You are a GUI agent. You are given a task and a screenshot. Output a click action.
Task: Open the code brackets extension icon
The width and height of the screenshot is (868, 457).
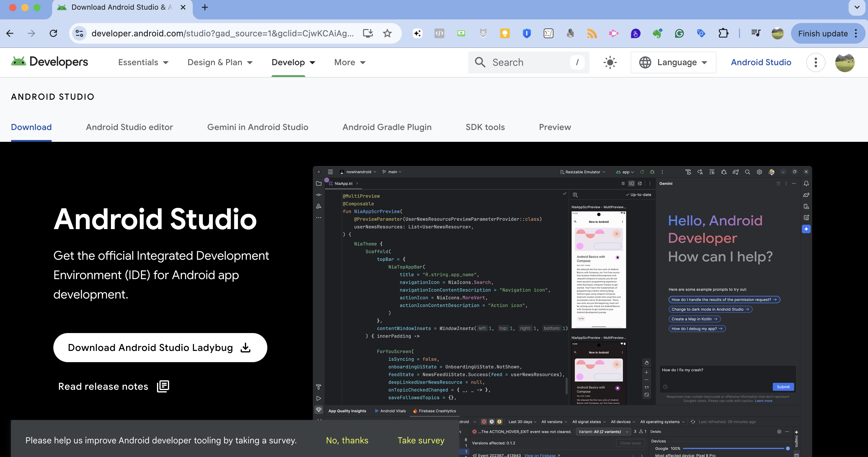click(x=439, y=33)
